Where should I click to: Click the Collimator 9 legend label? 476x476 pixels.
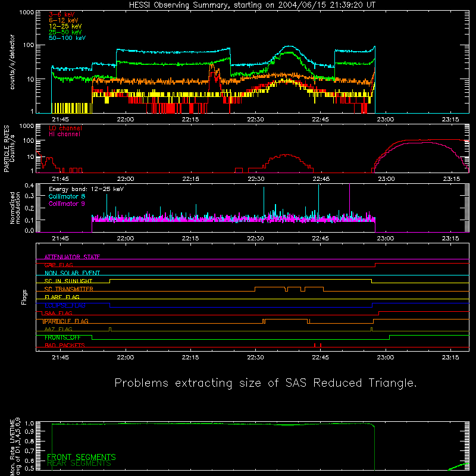pyautogui.click(x=67, y=203)
